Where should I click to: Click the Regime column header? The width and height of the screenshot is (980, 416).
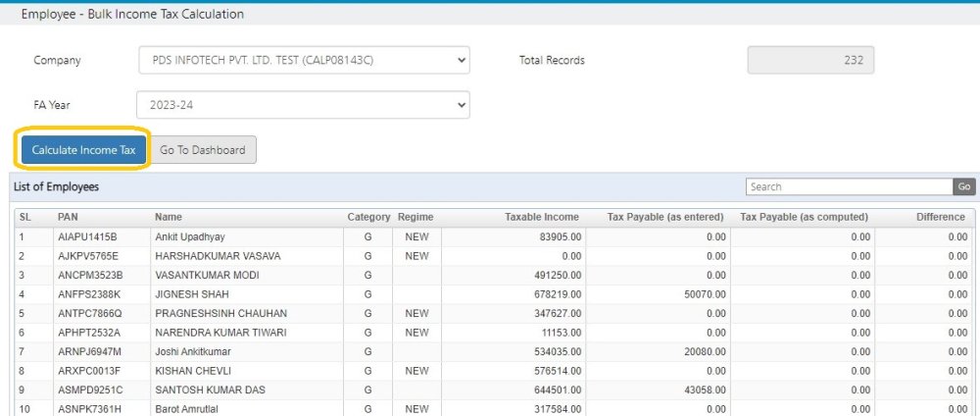click(x=416, y=217)
